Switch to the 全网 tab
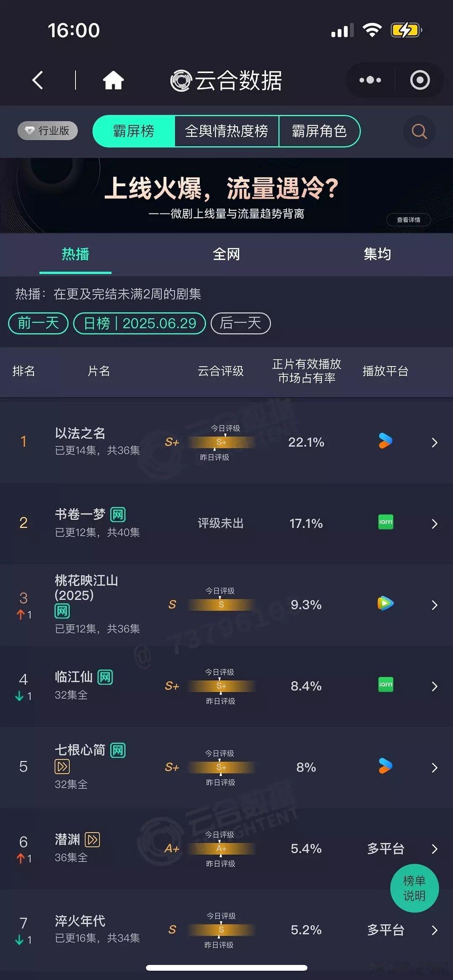Screen dimensions: 453x980 coord(226,254)
